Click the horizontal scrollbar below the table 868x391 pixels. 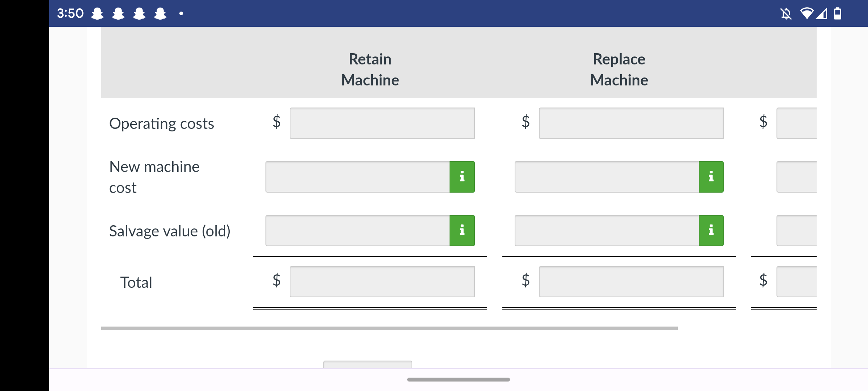[x=389, y=328]
